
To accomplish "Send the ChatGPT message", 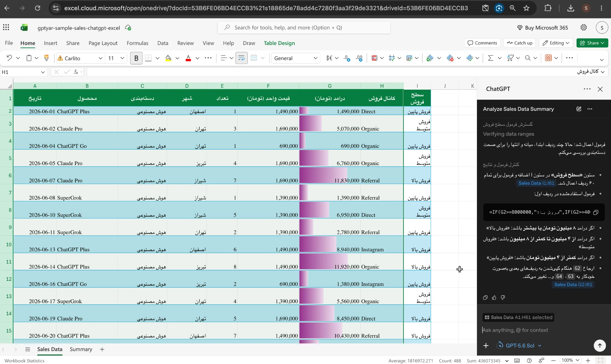I will pos(600,346).
